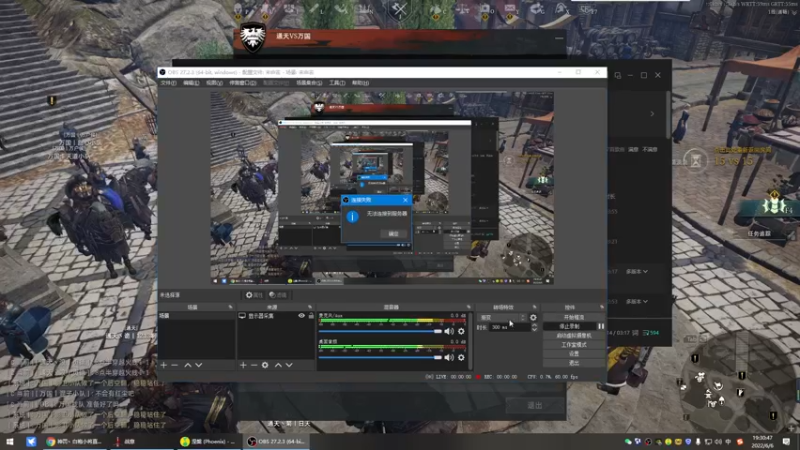Open OBS 设置 settings button
This screenshot has width=800, height=450.
(573, 354)
